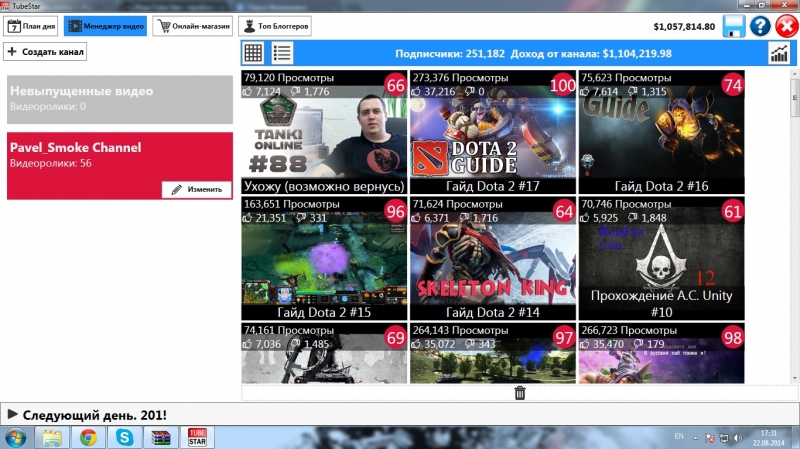Save the game with the floppy disk icon
Image resolution: width=800 pixels, height=449 pixels.
click(734, 26)
